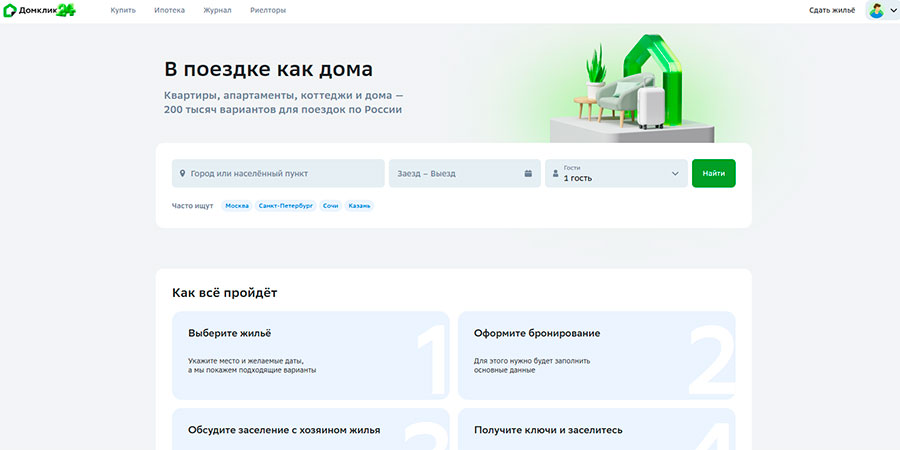
Task: Click the Сдать жильё link
Action: (832, 10)
